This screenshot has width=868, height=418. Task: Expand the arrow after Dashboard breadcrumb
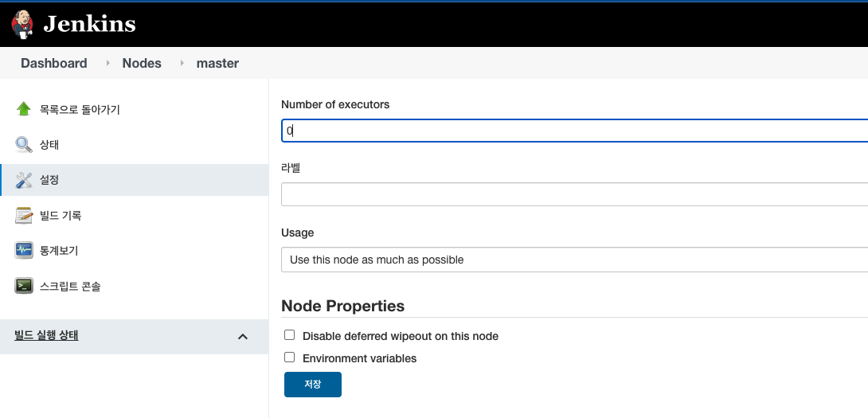click(108, 63)
